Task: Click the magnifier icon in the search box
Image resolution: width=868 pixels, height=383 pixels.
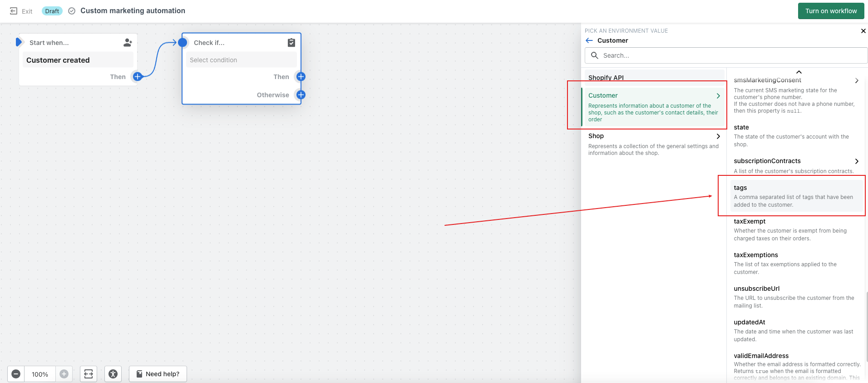Action: click(x=594, y=55)
